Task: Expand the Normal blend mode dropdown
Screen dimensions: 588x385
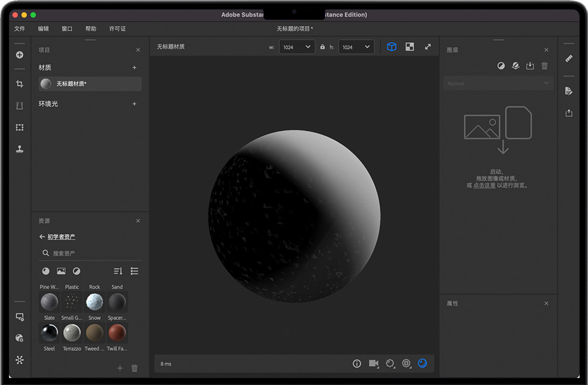Action: click(x=498, y=83)
